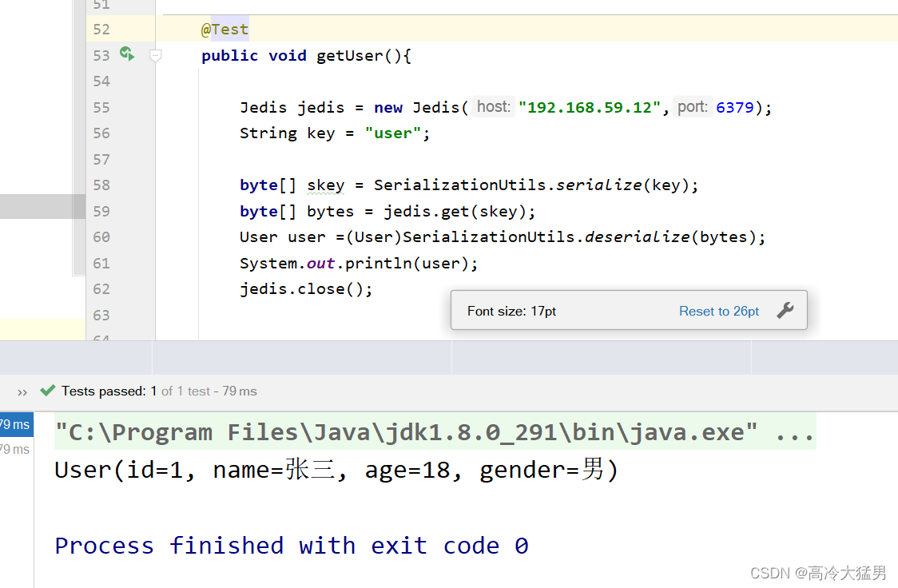The width and height of the screenshot is (898, 588).
Task: Click the test status icon beside line 53
Action: click(x=127, y=55)
